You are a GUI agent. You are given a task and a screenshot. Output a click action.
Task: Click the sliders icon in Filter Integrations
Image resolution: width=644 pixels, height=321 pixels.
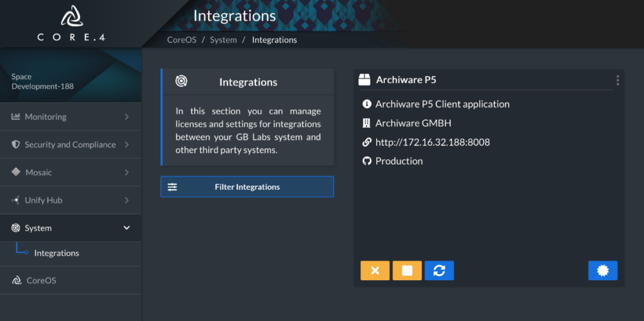tap(172, 187)
